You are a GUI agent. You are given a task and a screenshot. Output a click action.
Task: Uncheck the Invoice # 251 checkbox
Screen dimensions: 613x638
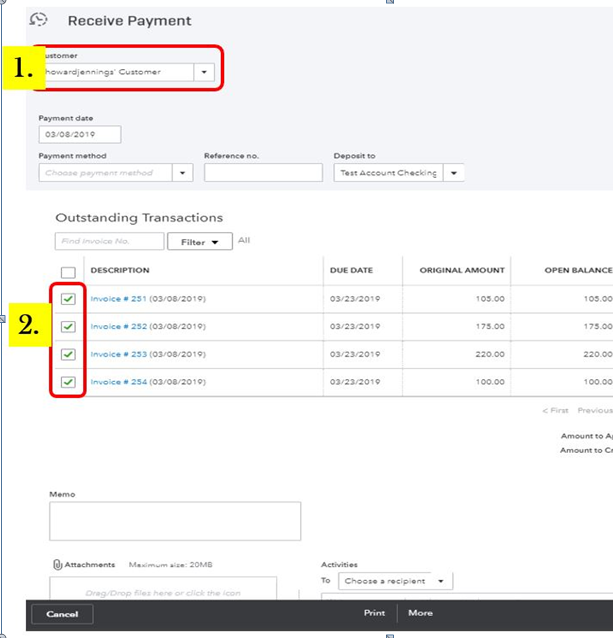(68, 299)
